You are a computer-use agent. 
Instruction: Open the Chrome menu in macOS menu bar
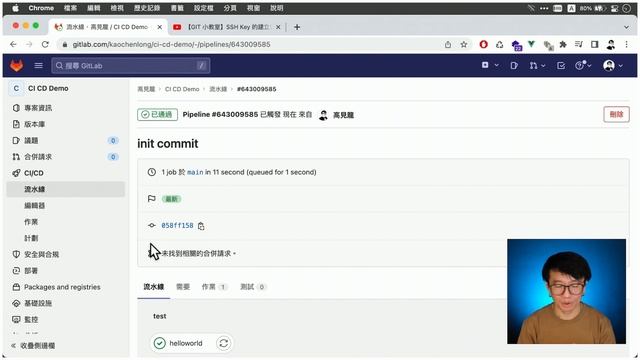41,8
